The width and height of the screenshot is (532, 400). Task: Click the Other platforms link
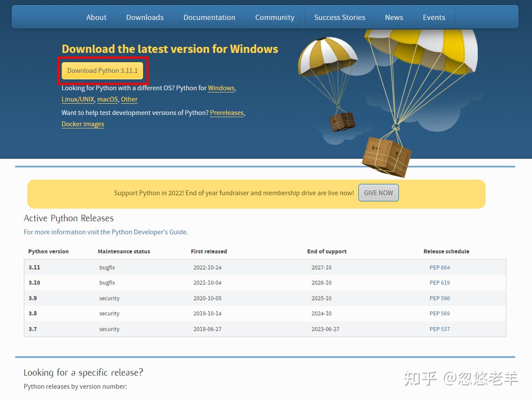point(129,99)
